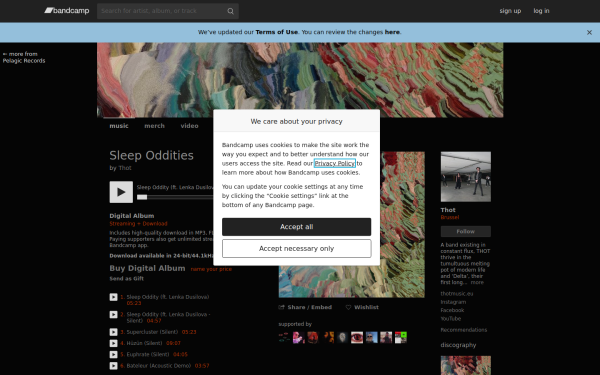Add album to Wishlist
Image resolution: width=600 pixels, height=375 pixels.
pos(362,307)
